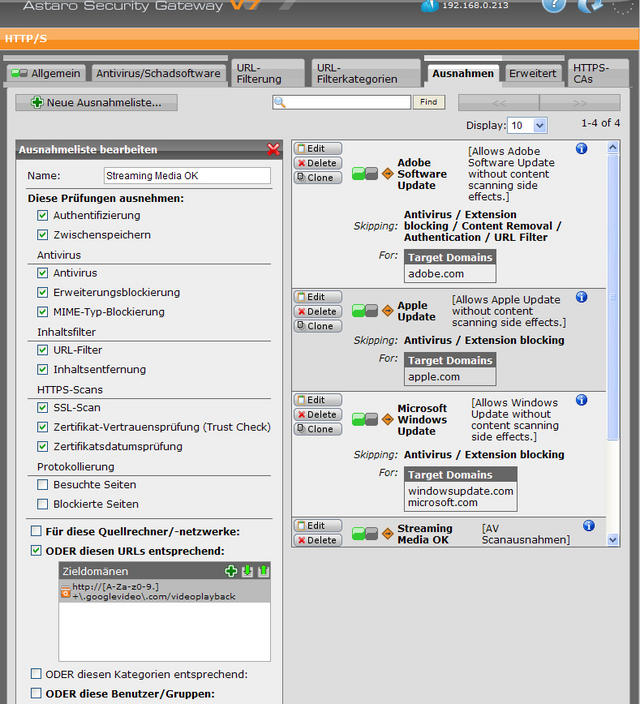Viewport: 640px width, 704px height.
Task: Click the Find button
Action: [x=429, y=102]
